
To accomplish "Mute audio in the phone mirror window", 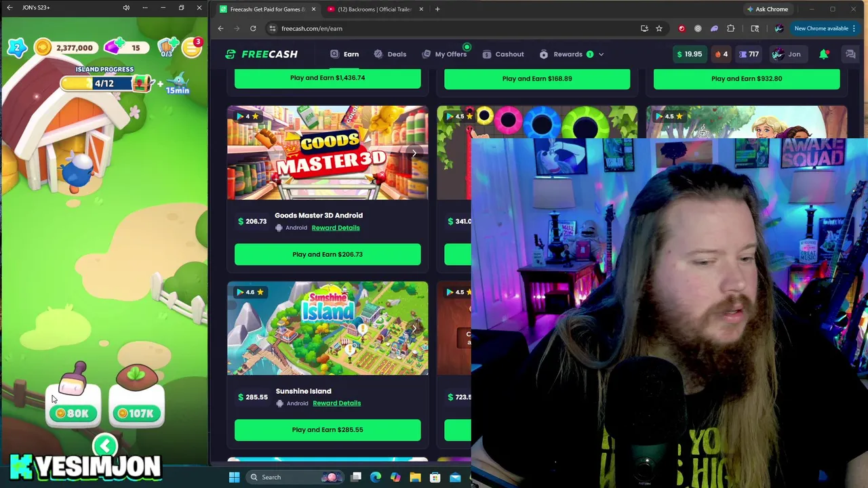I will click(x=126, y=7).
